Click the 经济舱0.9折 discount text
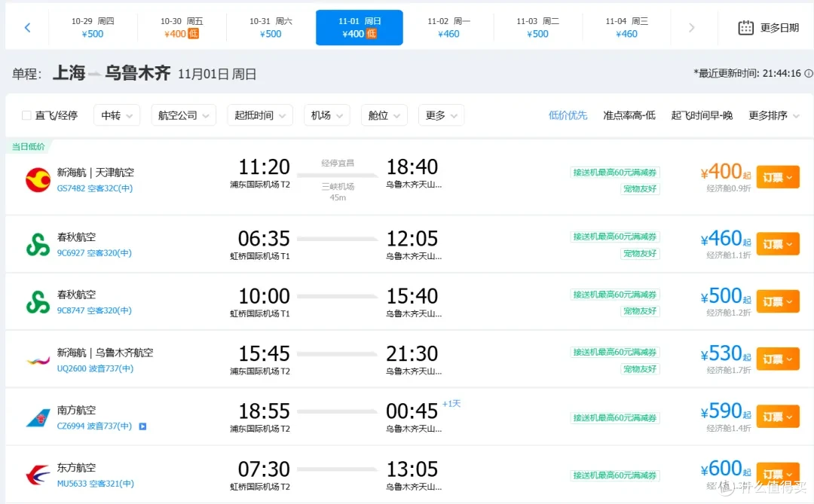 coord(728,188)
